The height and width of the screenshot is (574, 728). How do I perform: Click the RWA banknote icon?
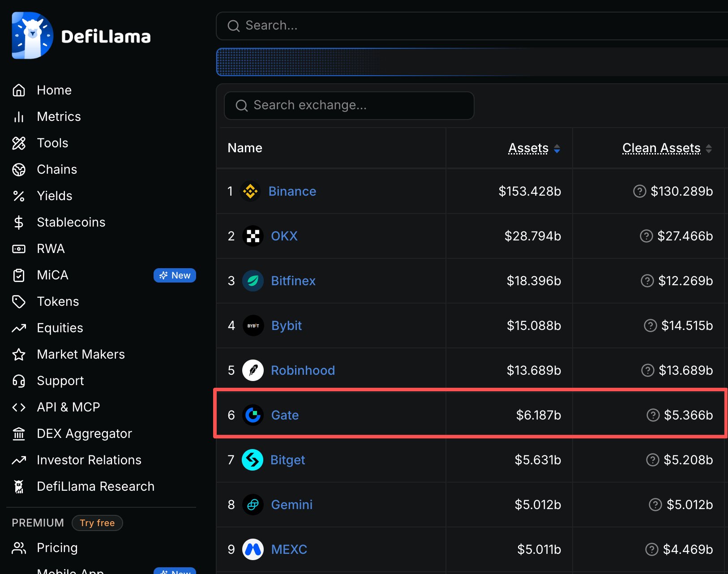tap(19, 248)
